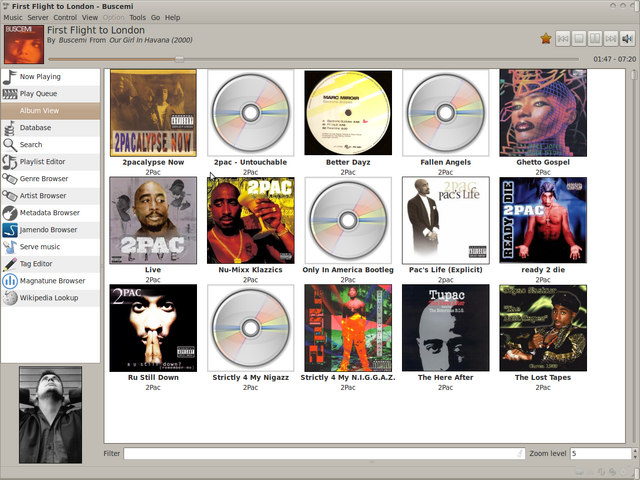Open the Tools menu
The height and width of the screenshot is (480, 640).
(x=138, y=18)
